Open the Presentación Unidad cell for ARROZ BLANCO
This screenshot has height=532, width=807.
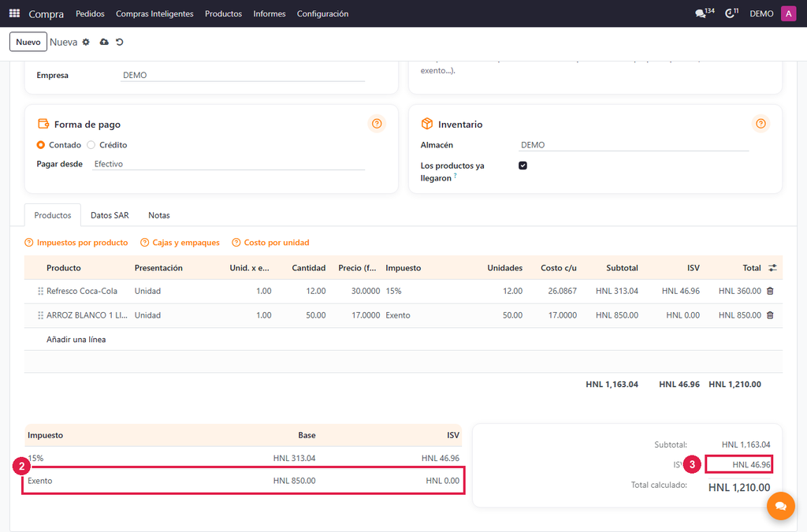177,315
